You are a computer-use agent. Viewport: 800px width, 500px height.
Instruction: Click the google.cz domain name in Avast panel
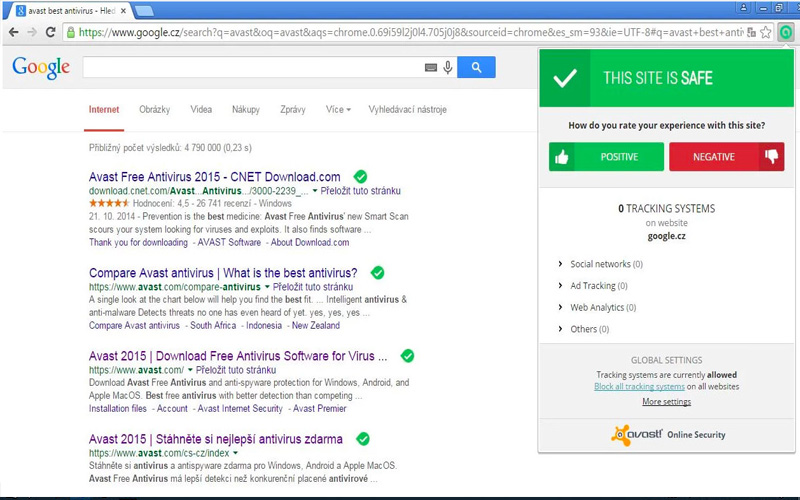[666, 236]
